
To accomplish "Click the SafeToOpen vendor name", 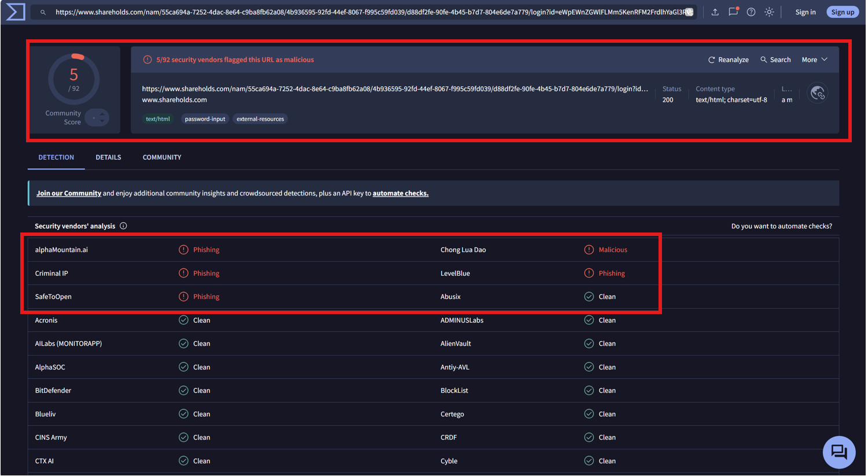I will (x=53, y=297).
